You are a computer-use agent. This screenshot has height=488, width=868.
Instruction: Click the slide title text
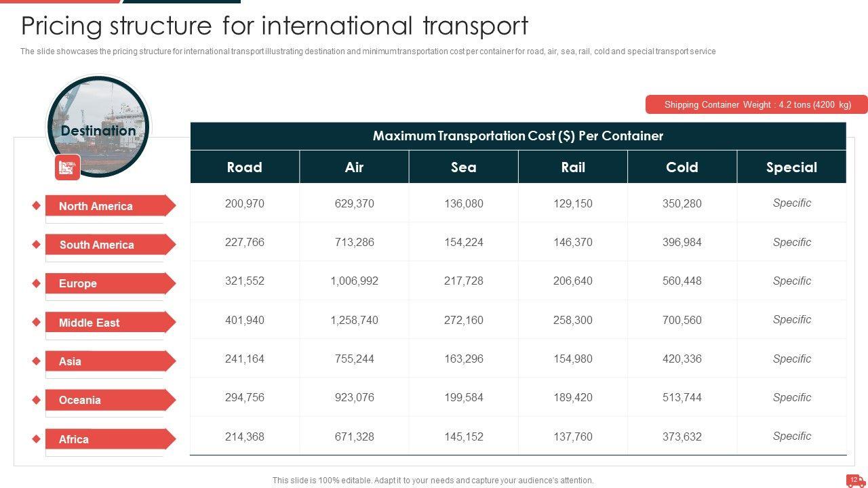(x=275, y=26)
